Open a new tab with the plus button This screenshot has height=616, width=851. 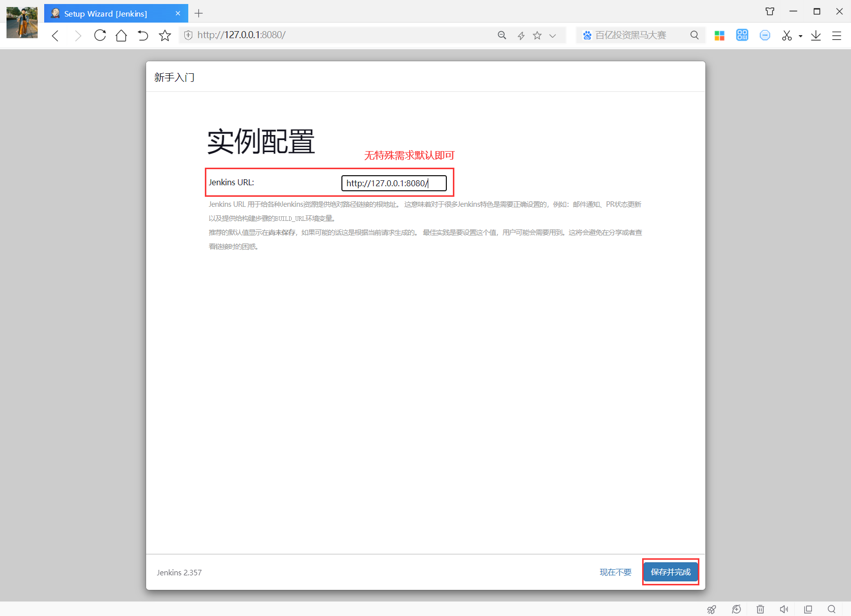[x=199, y=14]
